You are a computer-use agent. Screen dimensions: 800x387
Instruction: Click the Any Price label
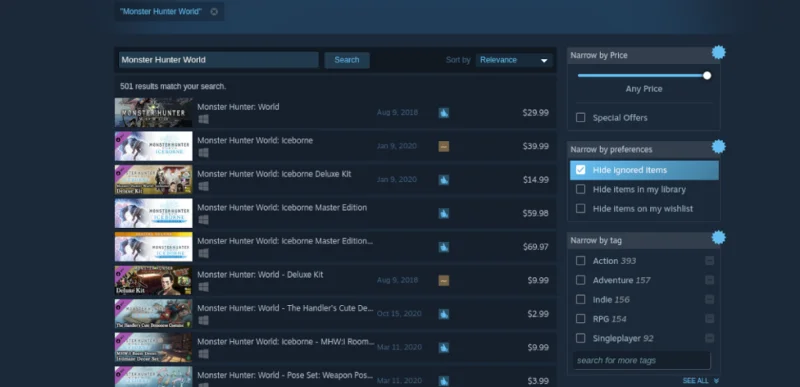point(644,89)
